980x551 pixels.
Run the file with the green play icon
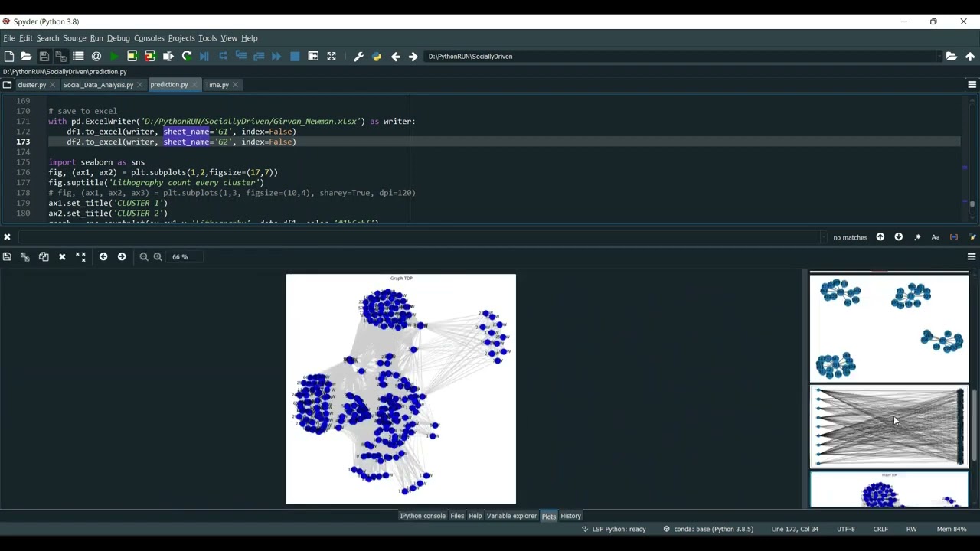coord(114,56)
